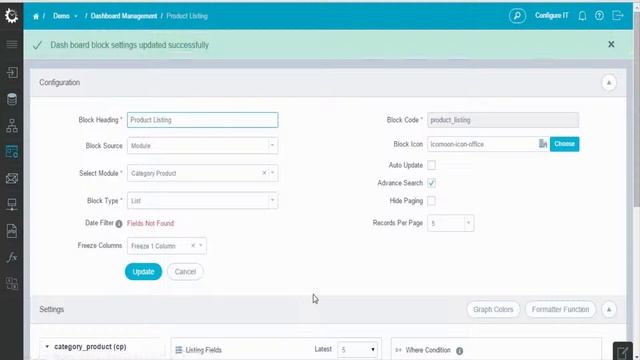Dismiss the success notification with X

pyautogui.click(x=611, y=44)
